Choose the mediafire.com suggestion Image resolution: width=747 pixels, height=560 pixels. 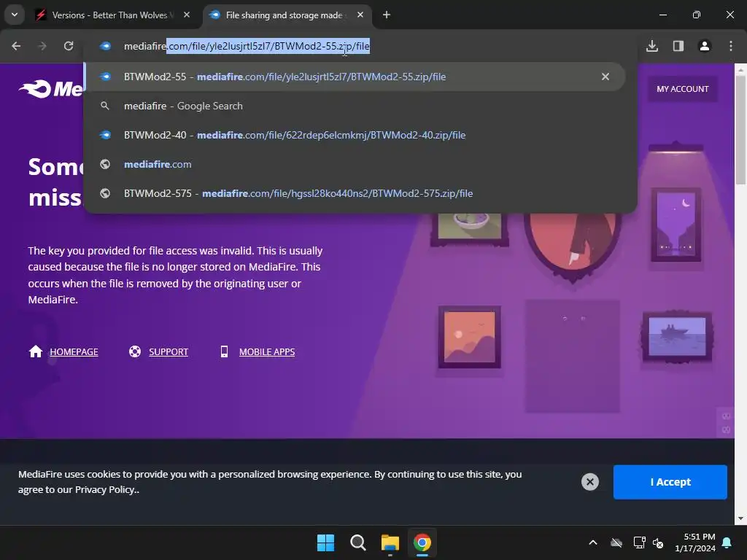coord(355,164)
